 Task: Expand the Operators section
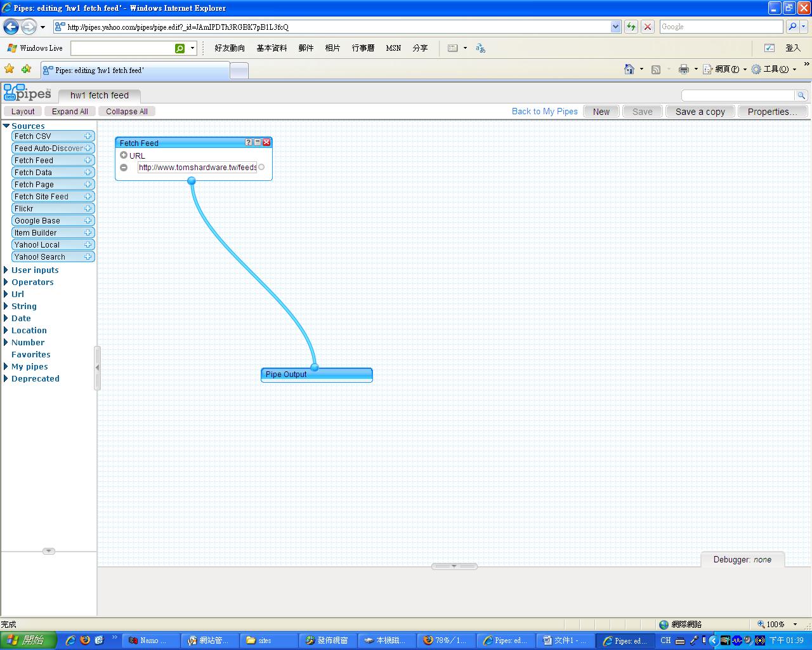6,282
